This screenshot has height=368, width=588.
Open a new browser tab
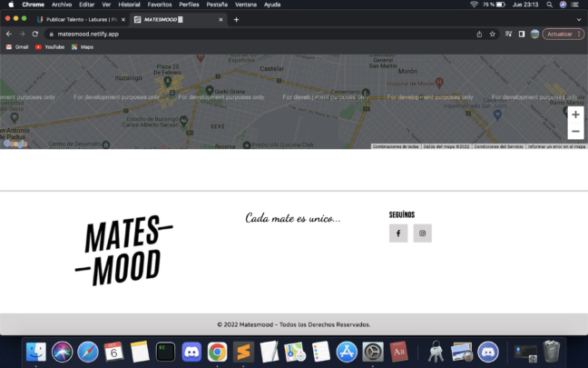point(237,19)
